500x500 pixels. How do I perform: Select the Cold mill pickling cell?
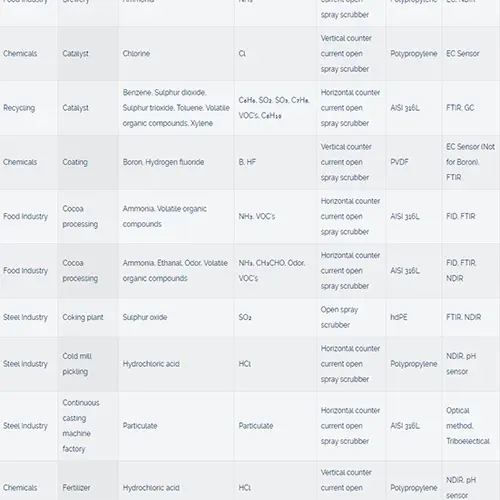pyautogui.click(x=88, y=364)
